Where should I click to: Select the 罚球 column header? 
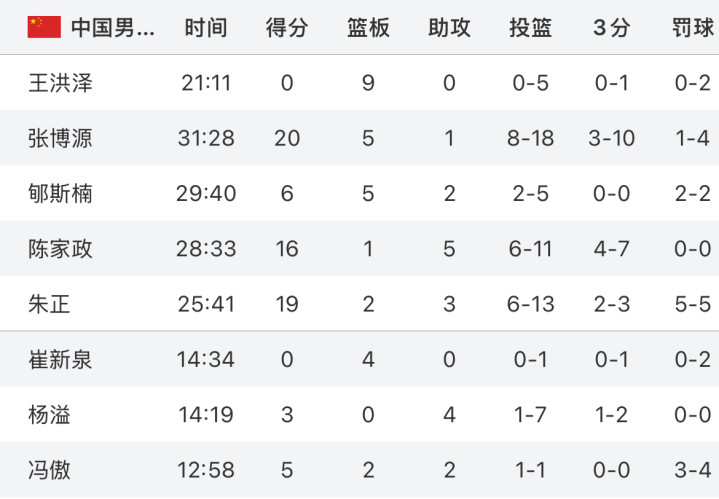click(693, 28)
